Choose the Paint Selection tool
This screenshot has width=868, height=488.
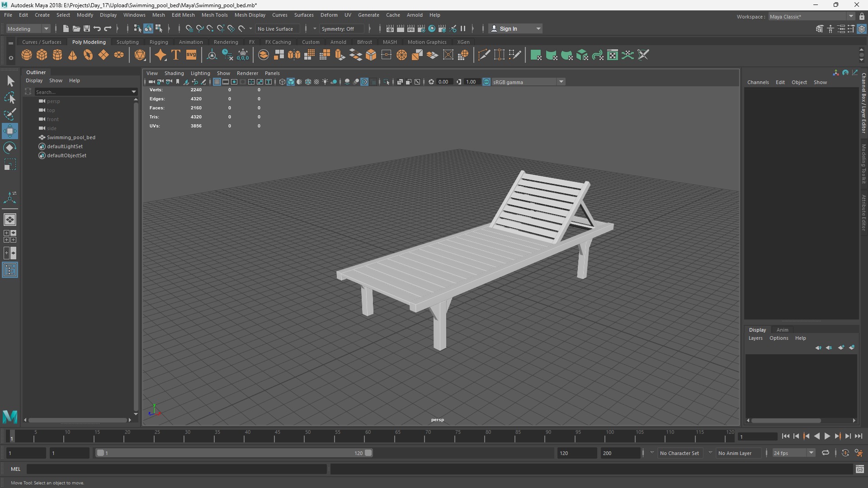pos(10,114)
